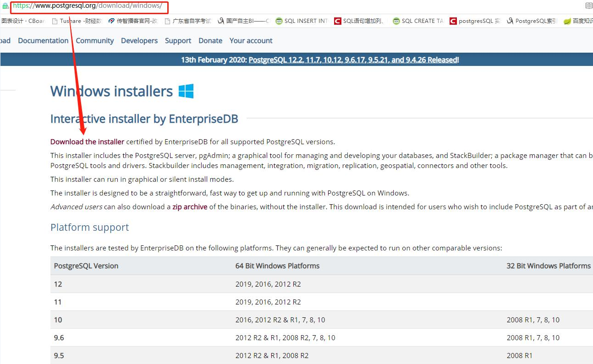Click the PostgreSQL Version column header
Viewport: 593px width, 364px height.
click(x=86, y=266)
